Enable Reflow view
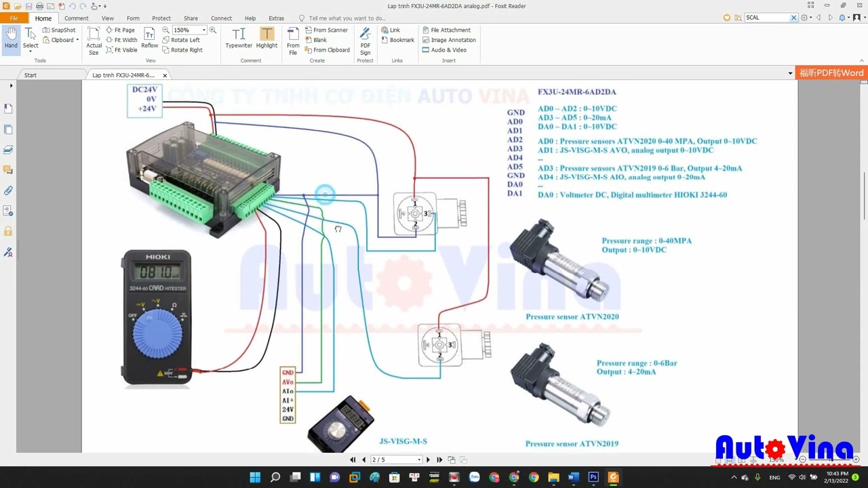Image resolution: width=868 pixels, height=488 pixels. 150,38
